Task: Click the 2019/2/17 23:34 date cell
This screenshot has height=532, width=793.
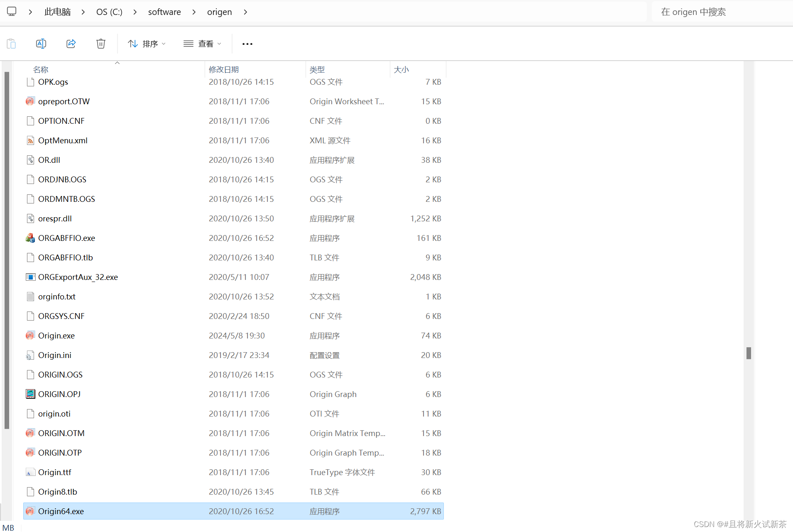Action: coord(239,355)
